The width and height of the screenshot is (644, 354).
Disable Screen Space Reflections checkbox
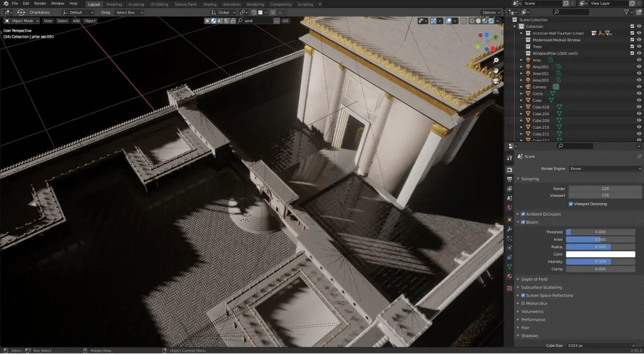pos(523,296)
